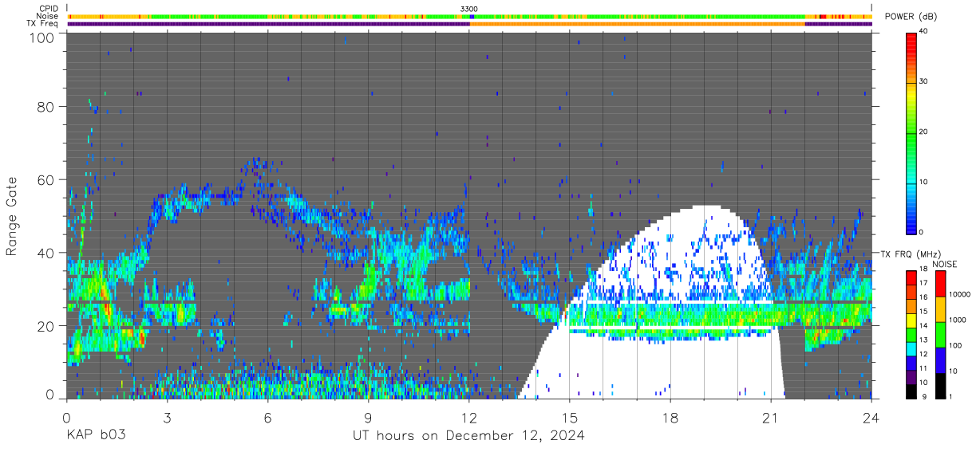This screenshot has height=452, width=980.
Task: Click the 15 tick label in TX FRQ legend
Action: [923, 312]
